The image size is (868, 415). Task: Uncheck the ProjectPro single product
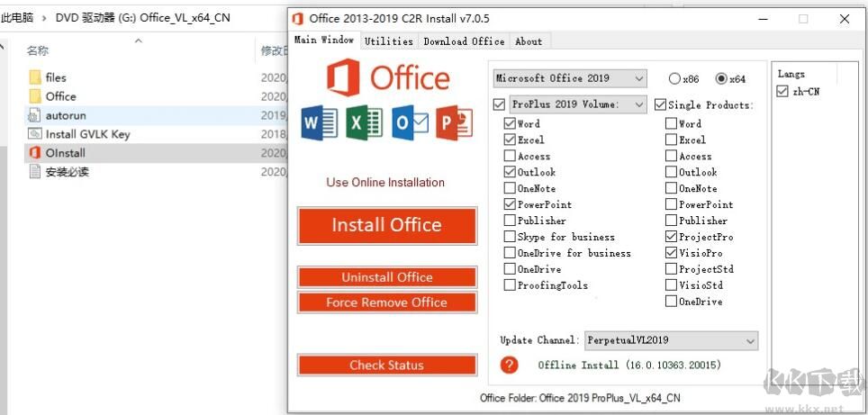(672, 237)
